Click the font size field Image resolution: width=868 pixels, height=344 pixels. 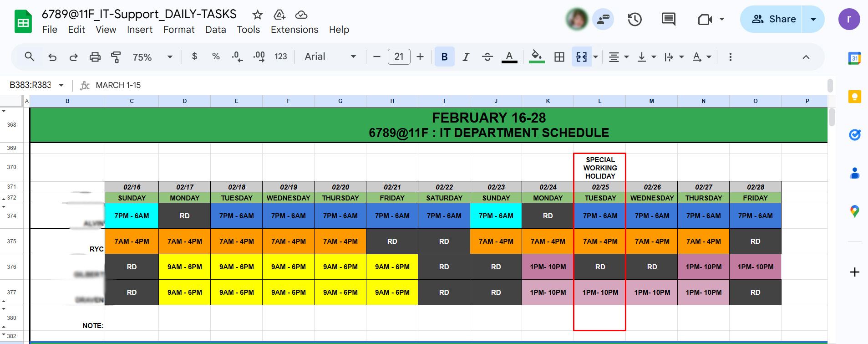[x=399, y=57]
